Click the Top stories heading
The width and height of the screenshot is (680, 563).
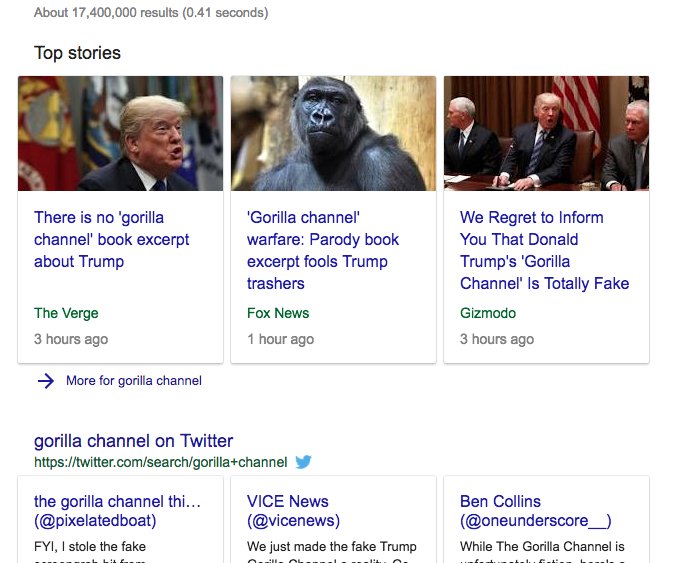coord(77,53)
